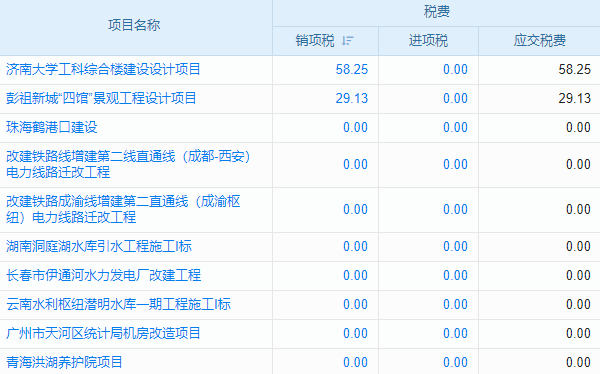Click 销项税 0.00 in 长春市伊通河 row
Screen dimensions: 600x374
tap(355, 276)
